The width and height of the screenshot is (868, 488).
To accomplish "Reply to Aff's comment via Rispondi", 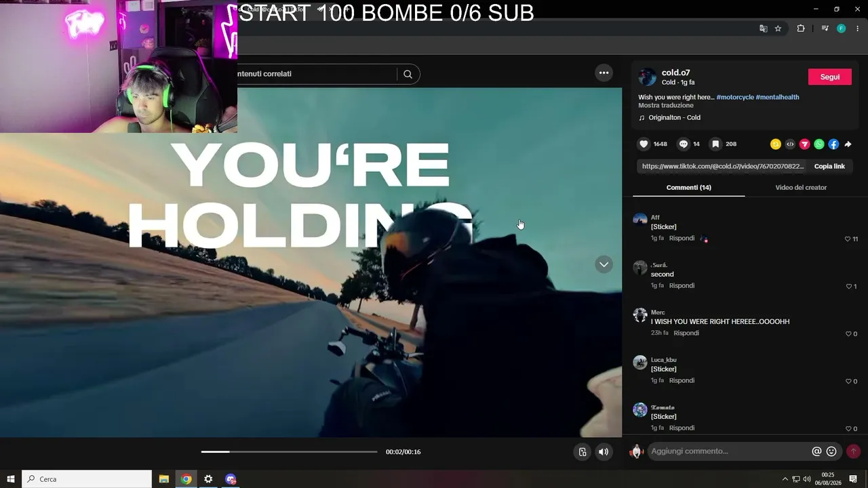I will click(x=682, y=239).
